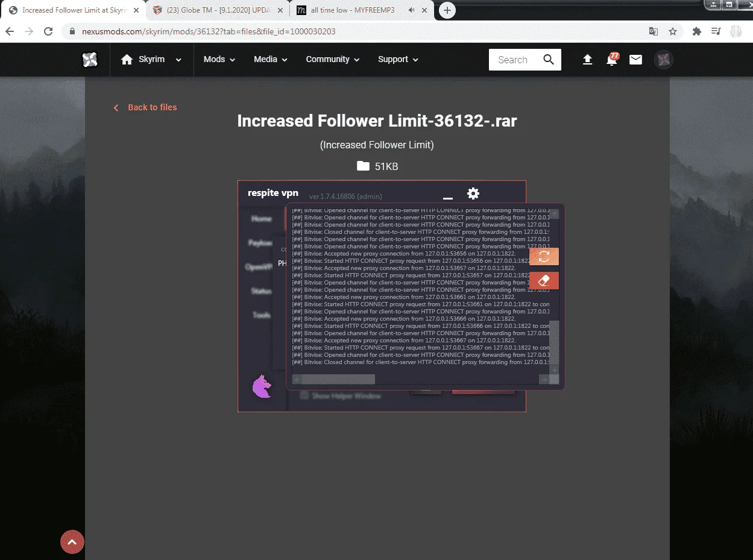This screenshot has height=560, width=753.
Task: Expand the Skyrim game dropdown
Action: [178, 60]
